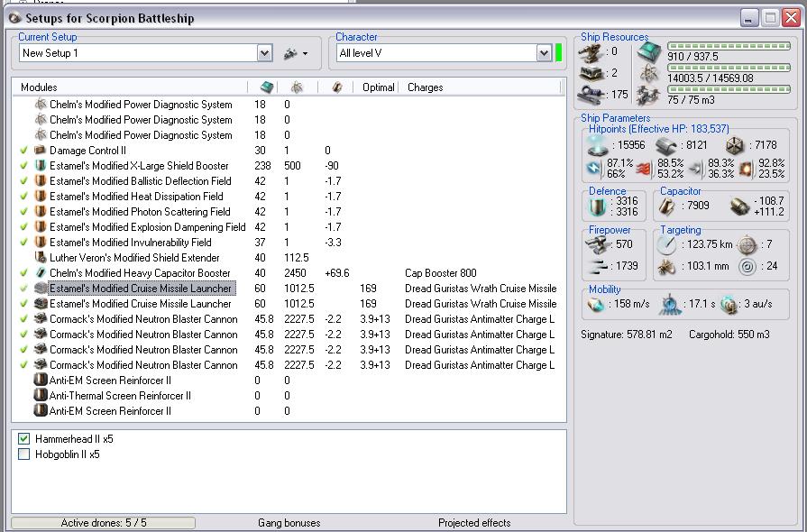Click the Modules column header
Viewport: 807px width, 532px height.
[x=39, y=87]
